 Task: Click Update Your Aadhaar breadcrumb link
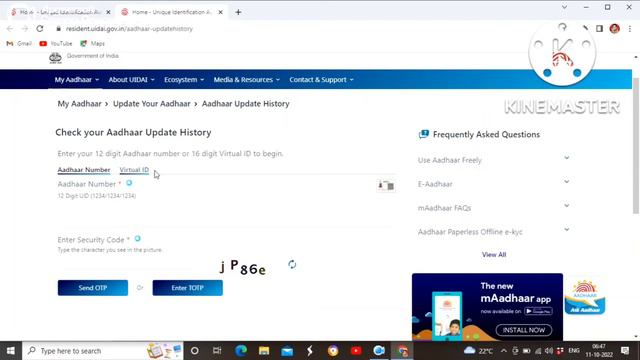point(151,104)
